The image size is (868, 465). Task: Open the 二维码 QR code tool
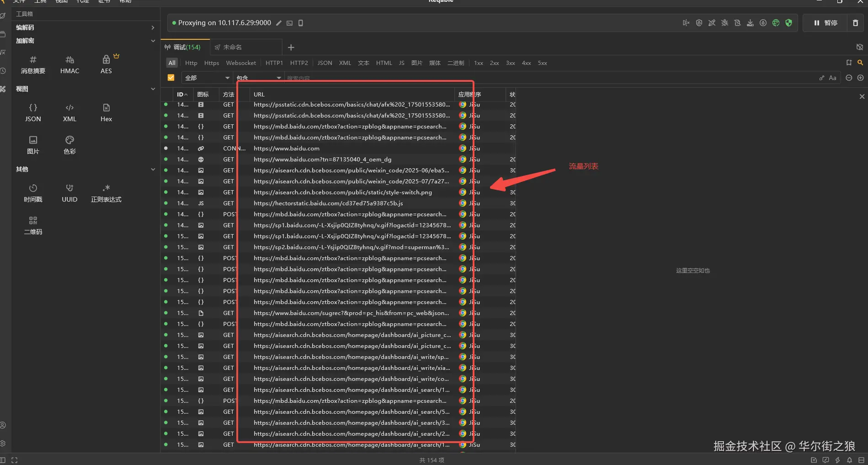(x=33, y=225)
